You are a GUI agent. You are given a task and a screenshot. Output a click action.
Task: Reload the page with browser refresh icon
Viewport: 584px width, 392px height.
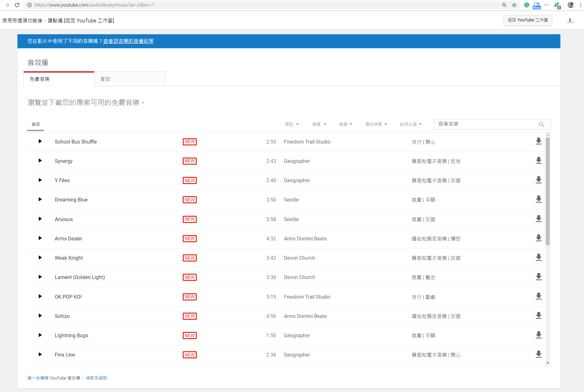(17, 5)
